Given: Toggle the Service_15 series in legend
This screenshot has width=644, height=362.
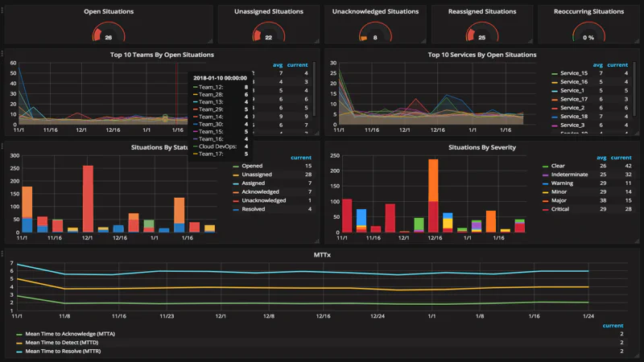Looking at the screenshot, I should pos(572,73).
